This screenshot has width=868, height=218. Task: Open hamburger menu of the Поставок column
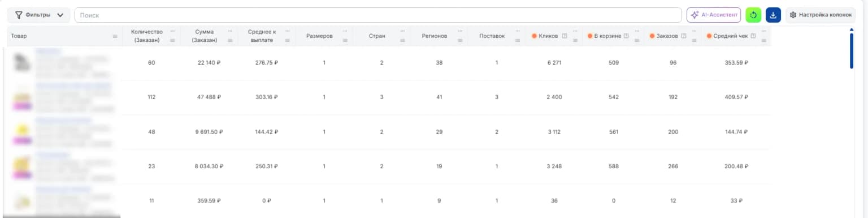(x=517, y=40)
